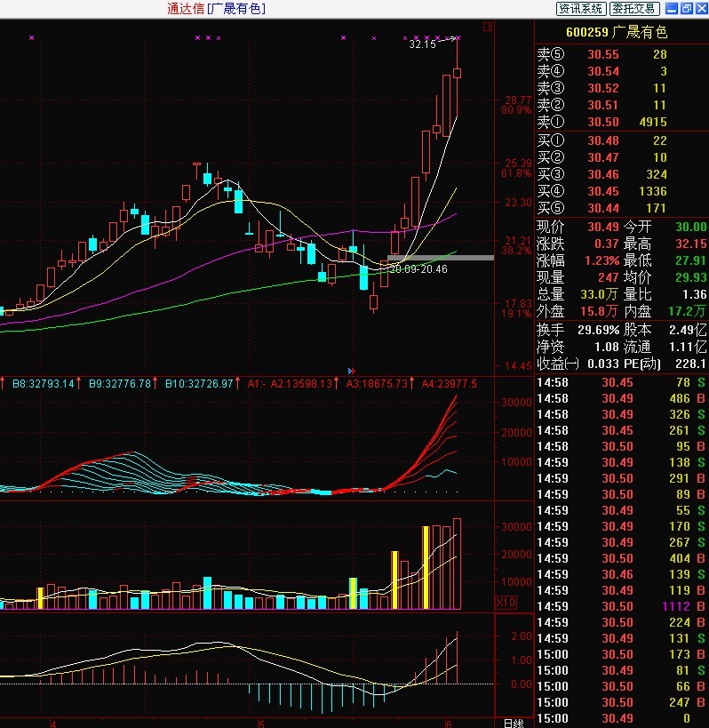
Task: Click the small panel-toggle icon atop the chart
Action: (487, 27)
